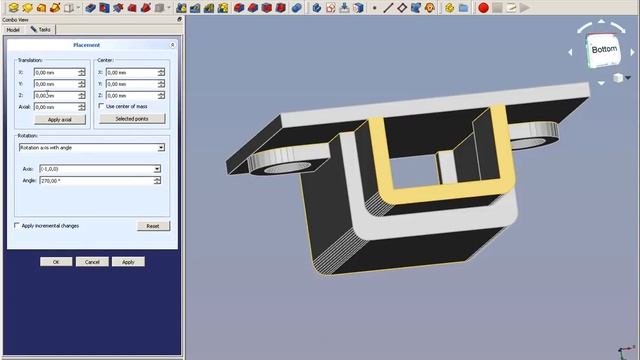This screenshot has height=360, width=640.
Task: Rotate view with cube's down arrow
Action: [602, 83]
